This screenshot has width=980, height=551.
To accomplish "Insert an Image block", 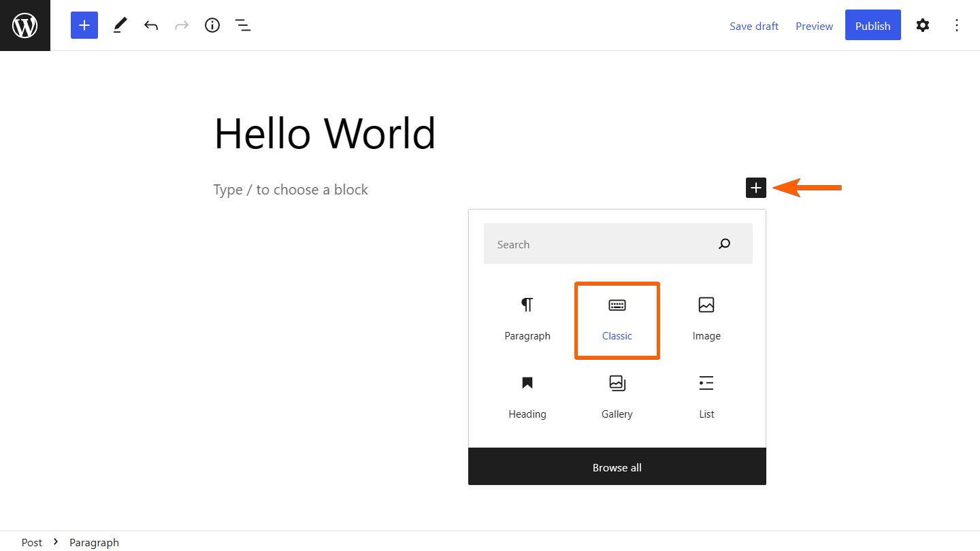I will point(706,318).
